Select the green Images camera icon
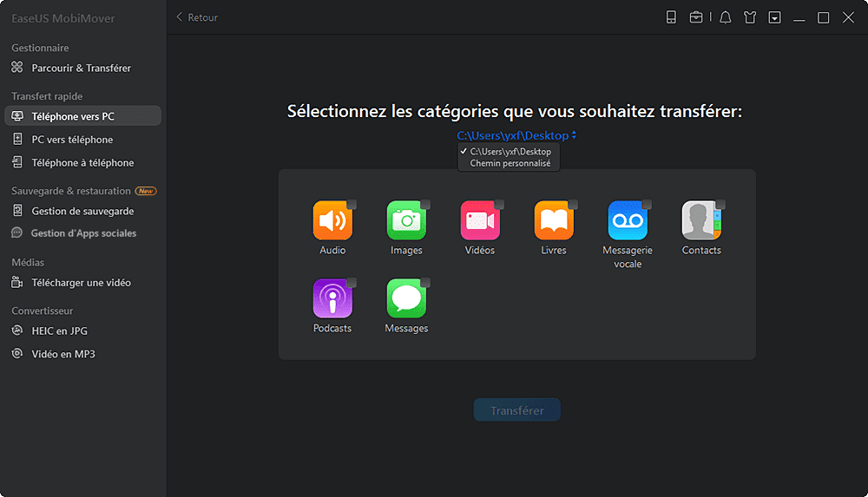 tap(405, 221)
